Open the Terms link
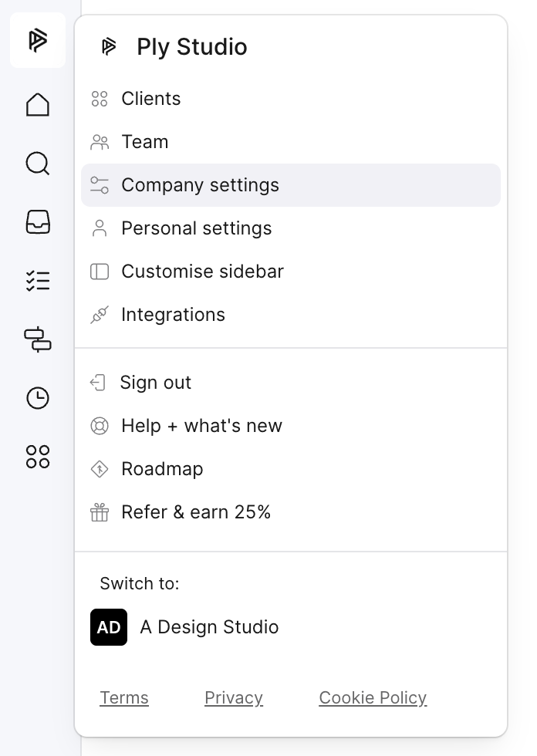The height and width of the screenshot is (756, 537). coord(124,698)
